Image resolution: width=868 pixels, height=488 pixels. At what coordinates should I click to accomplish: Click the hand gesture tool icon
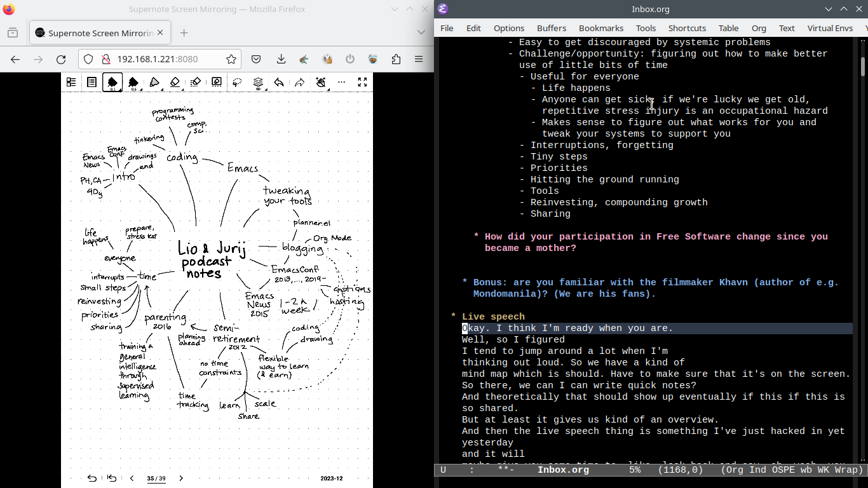321,82
